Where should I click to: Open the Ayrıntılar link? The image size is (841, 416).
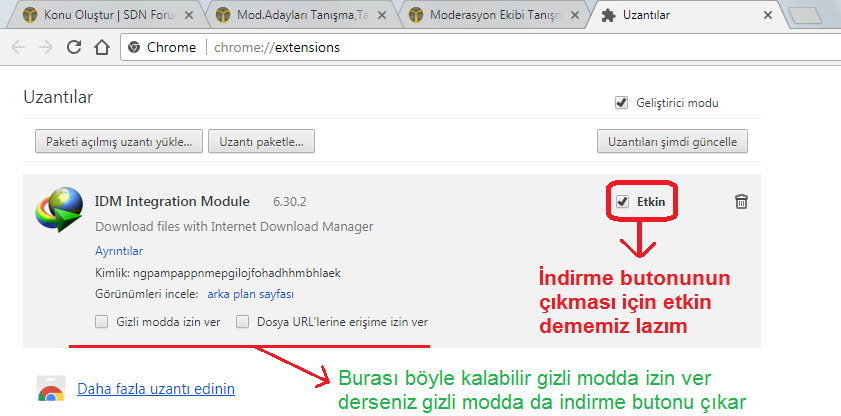coord(119,251)
